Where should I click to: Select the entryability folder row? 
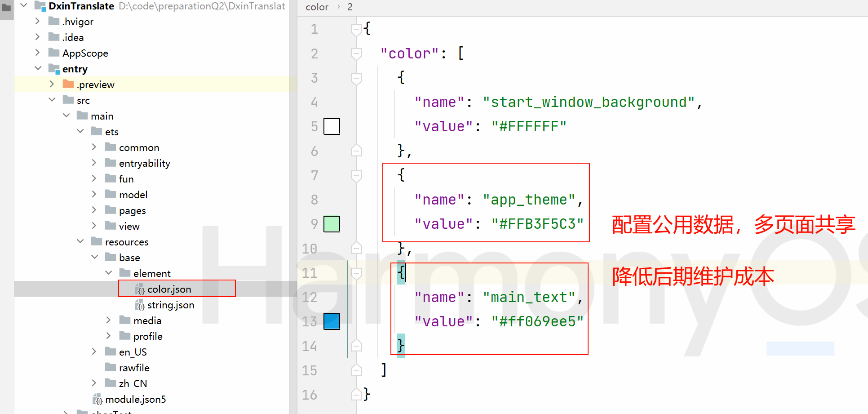tap(155, 163)
